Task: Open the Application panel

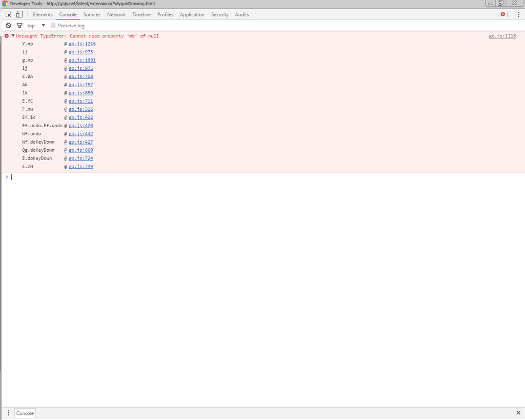Action: click(x=192, y=14)
